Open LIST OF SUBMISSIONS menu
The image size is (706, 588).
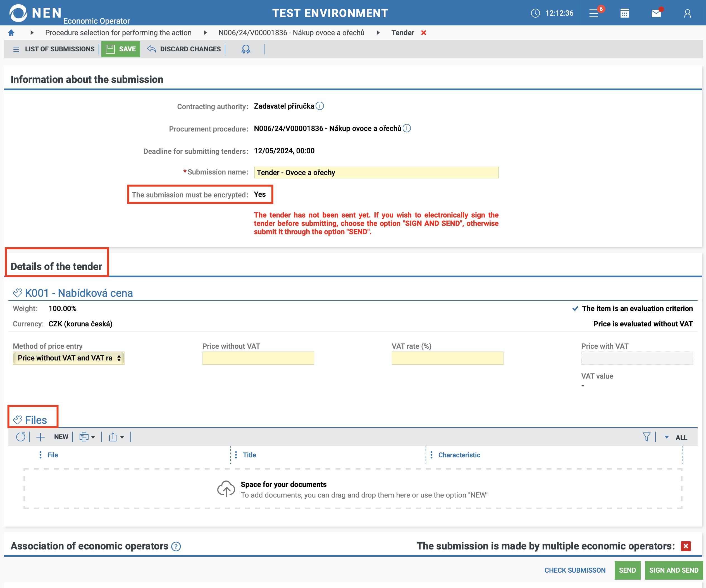54,49
